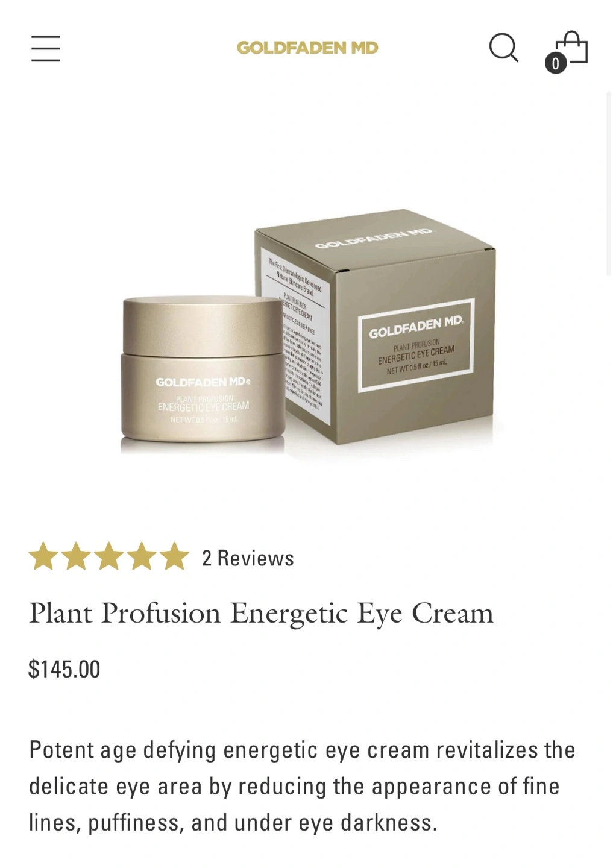The width and height of the screenshot is (616, 868).
Task: Open the shopping bag cart icon
Action: click(571, 47)
